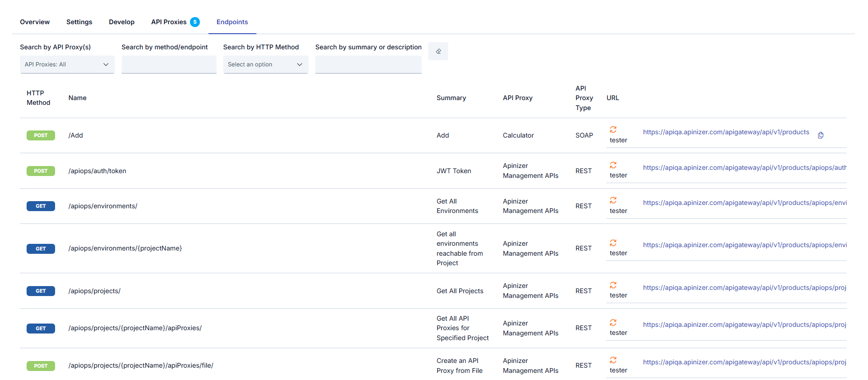Click tester icon for /apiops/projects/ row

click(613, 285)
